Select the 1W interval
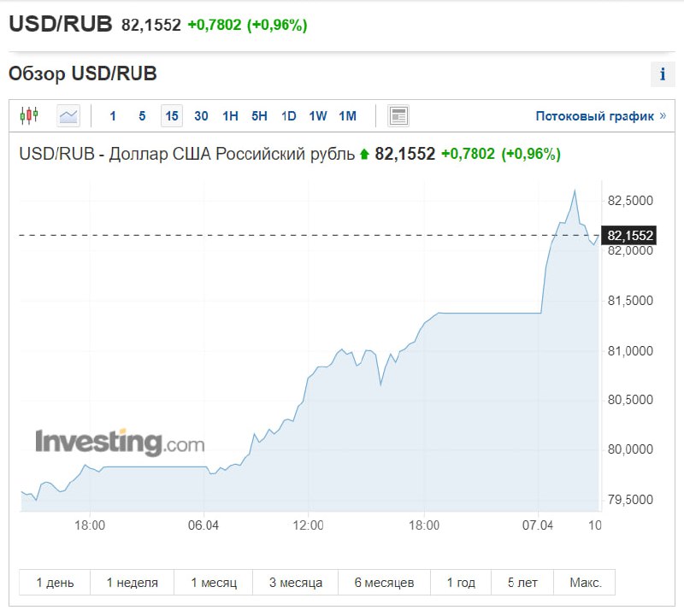This screenshot has height=616, width=684. point(318,116)
